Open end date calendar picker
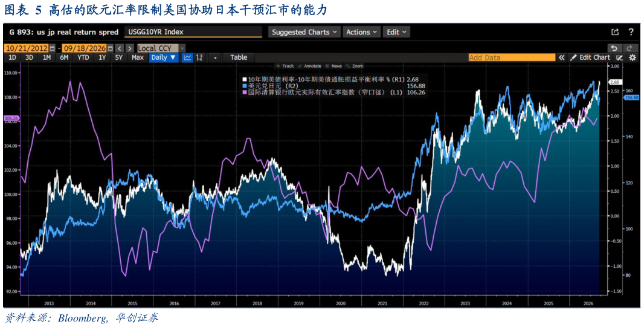 (109, 48)
